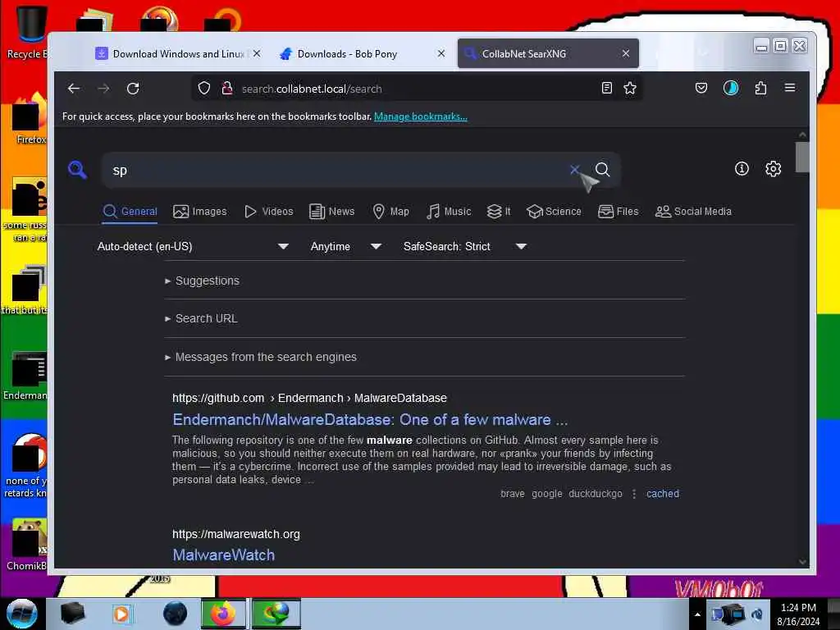
Task: Close the Download Windows and Linux tab
Action: coord(257,53)
